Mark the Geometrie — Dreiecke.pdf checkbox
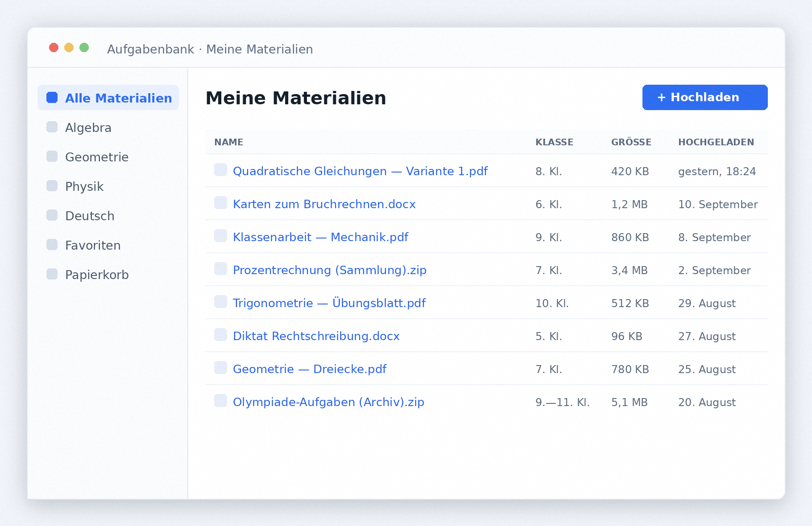The height and width of the screenshot is (526, 812). (x=220, y=368)
